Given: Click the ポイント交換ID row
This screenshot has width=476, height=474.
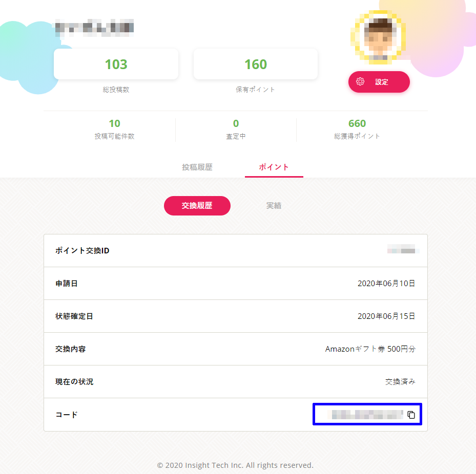Looking at the screenshot, I should [236, 250].
